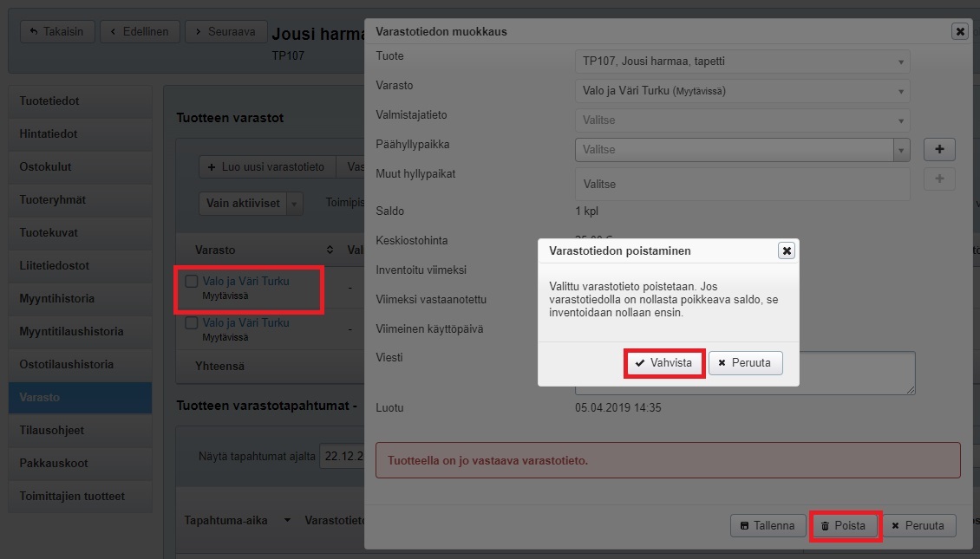Expand the Varasto dropdown in dialog
Viewport: 980px width, 559px height.
742,91
